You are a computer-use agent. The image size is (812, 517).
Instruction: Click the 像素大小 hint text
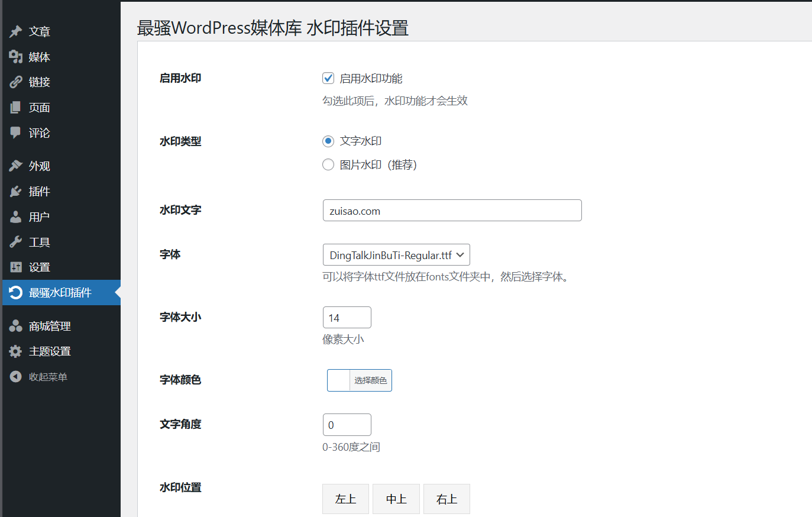[x=343, y=340]
